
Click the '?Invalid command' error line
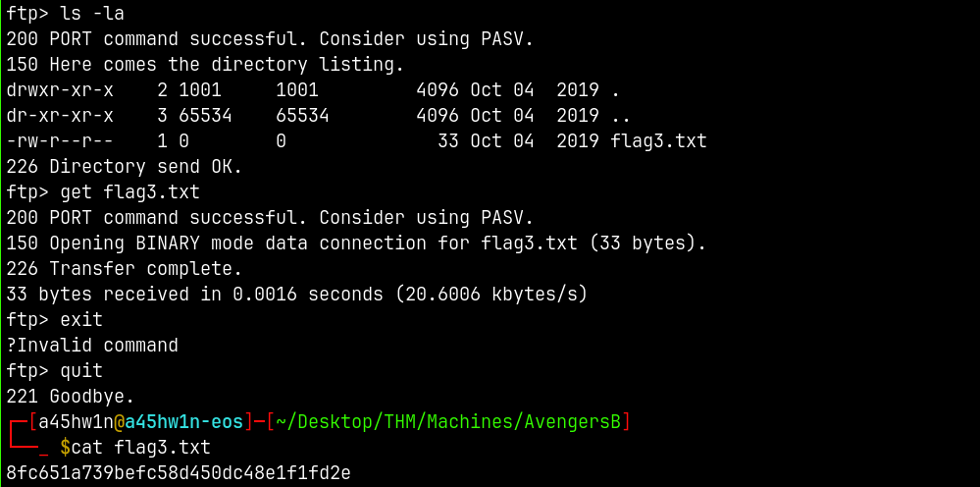(x=92, y=346)
